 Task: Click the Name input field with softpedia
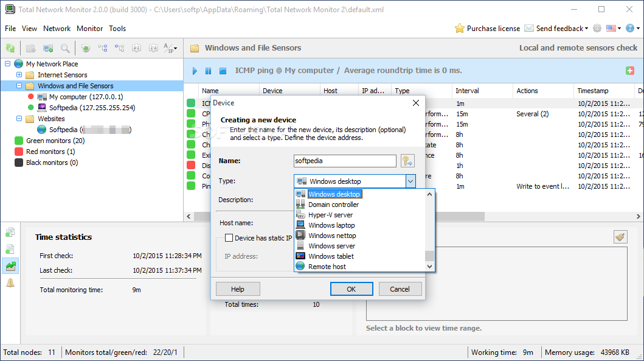point(345,161)
